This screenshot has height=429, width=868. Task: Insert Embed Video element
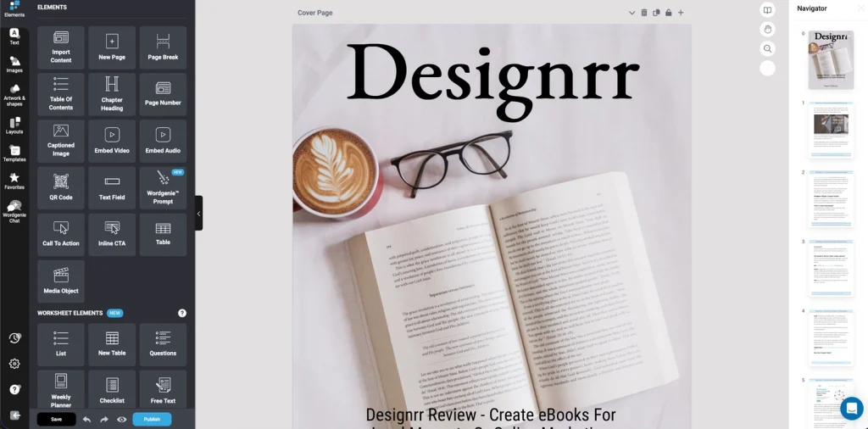112,141
